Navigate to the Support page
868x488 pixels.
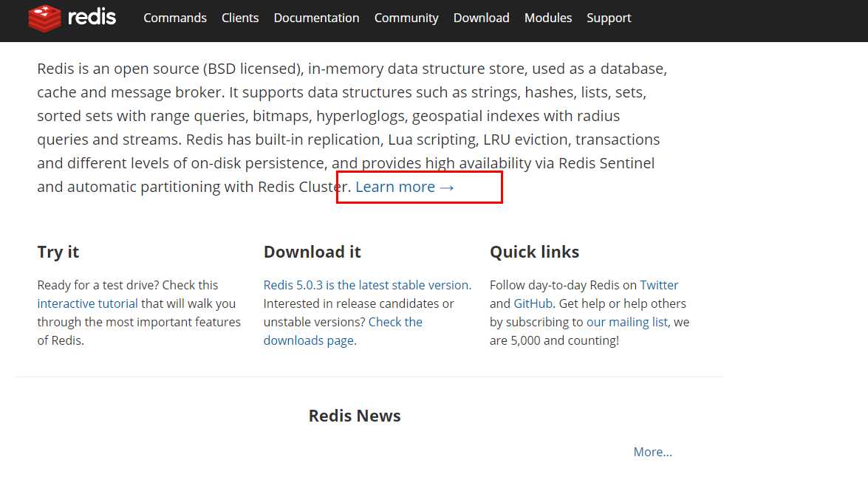coord(609,18)
